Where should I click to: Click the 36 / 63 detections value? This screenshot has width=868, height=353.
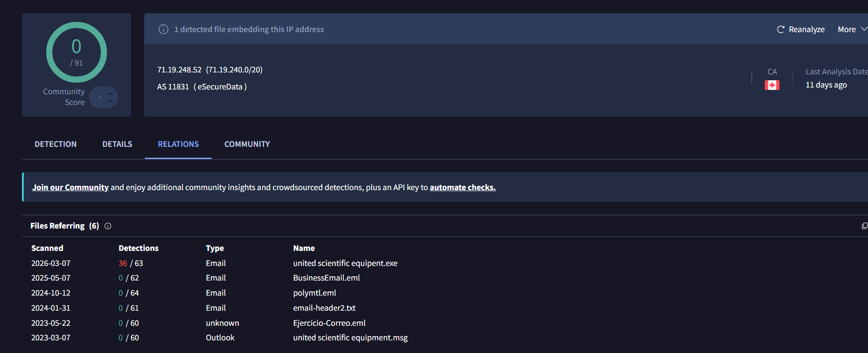click(131, 263)
